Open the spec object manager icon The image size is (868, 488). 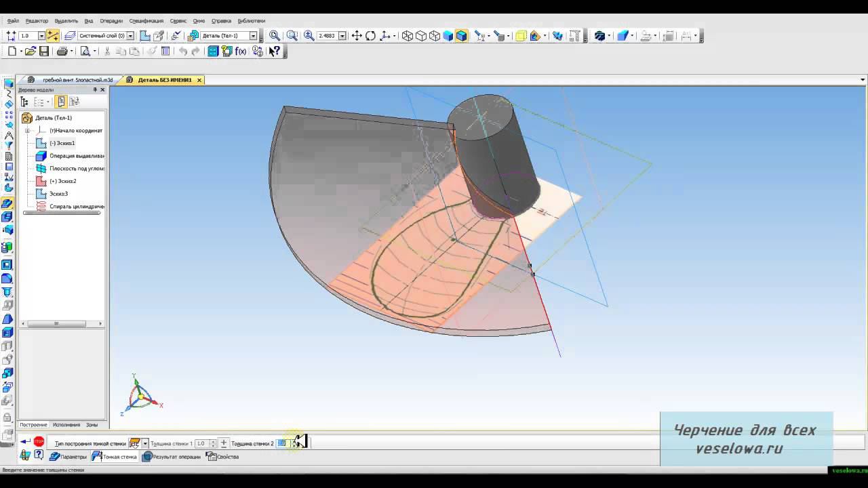tap(227, 52)
